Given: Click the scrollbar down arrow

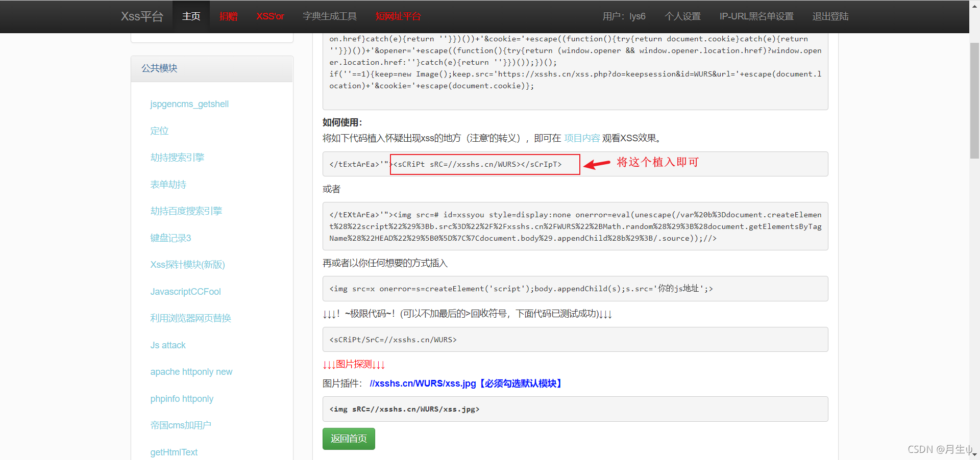Looking at the screenshot, I should pyautogui.click(x=974, y=454).
